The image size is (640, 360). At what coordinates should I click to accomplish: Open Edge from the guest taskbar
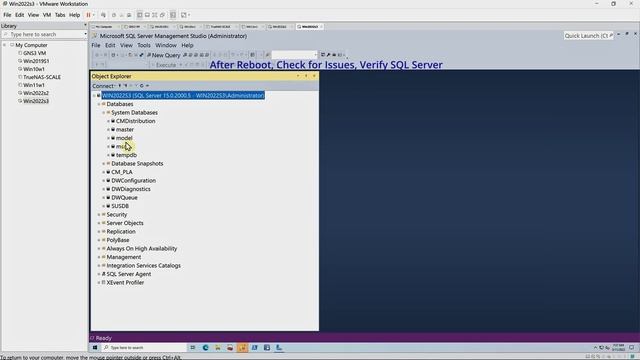[205, 348]
